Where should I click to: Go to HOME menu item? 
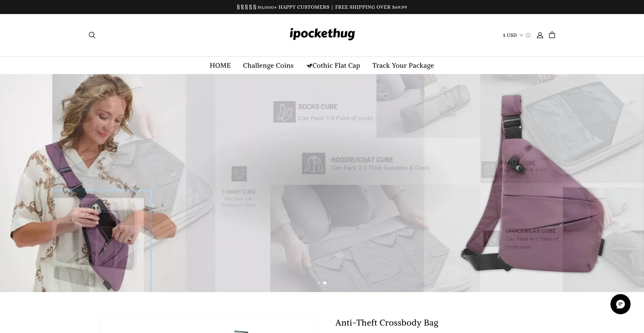220,65
